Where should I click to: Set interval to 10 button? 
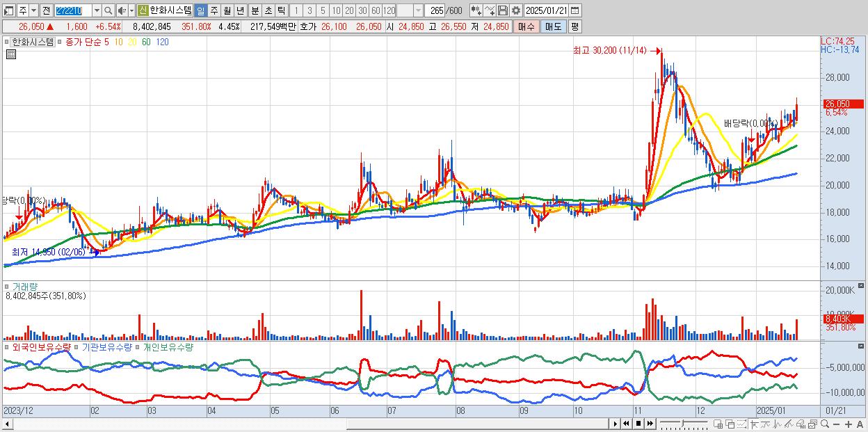pos(336,10)
